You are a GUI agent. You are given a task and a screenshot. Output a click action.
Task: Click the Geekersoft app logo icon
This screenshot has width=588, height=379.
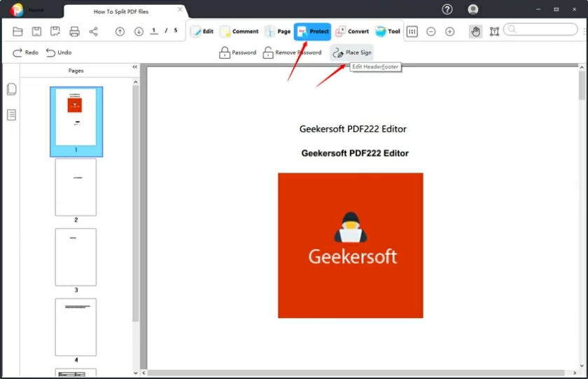click(x=17, y=10)
